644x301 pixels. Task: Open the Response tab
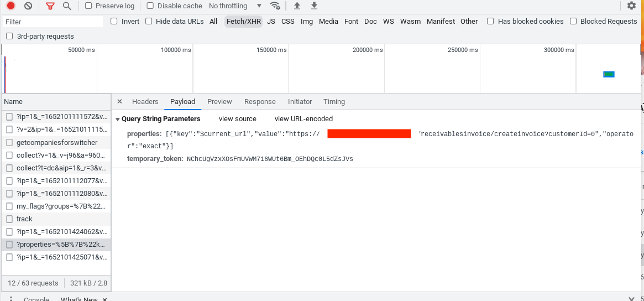(x=260, y=102)
